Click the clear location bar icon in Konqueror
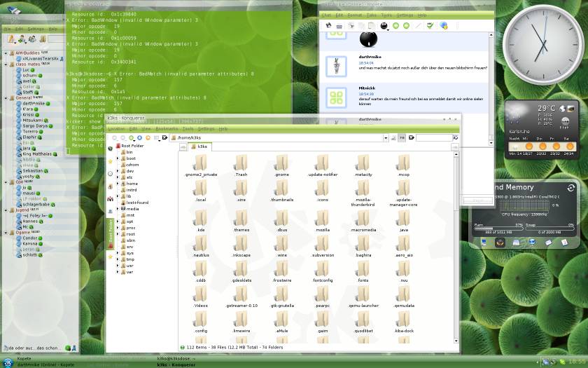 point(164,138)
